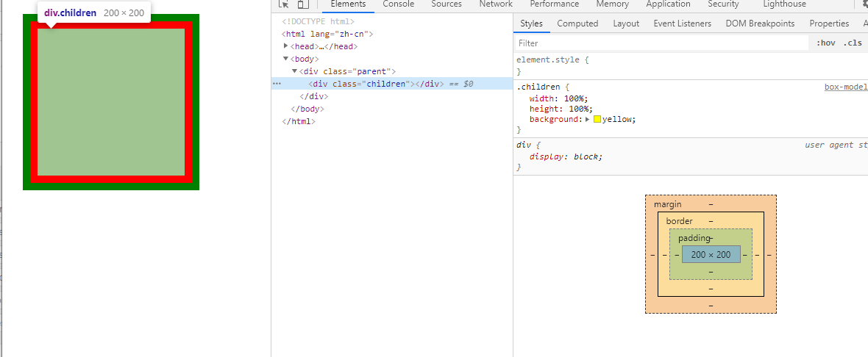The height and width of the screenshot is (357, 868).
Task: Toggle the .cls class editor button
Action: pos(853,43)
